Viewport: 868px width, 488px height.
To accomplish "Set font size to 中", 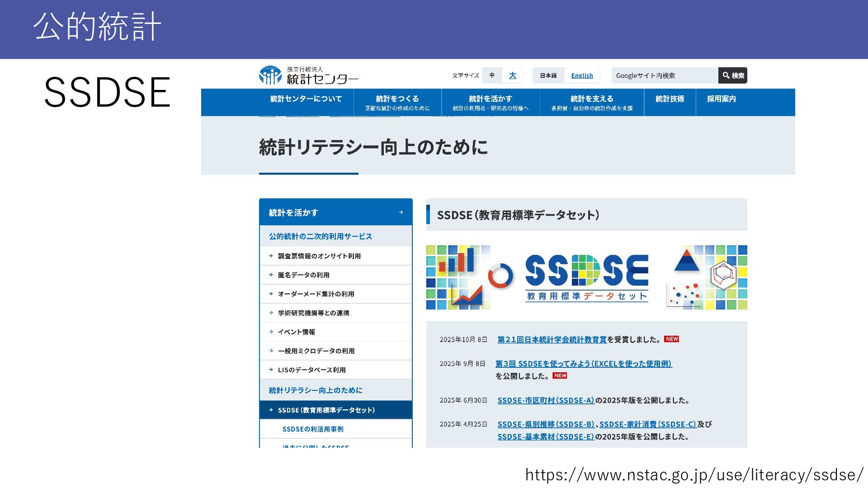I will 492,75.
